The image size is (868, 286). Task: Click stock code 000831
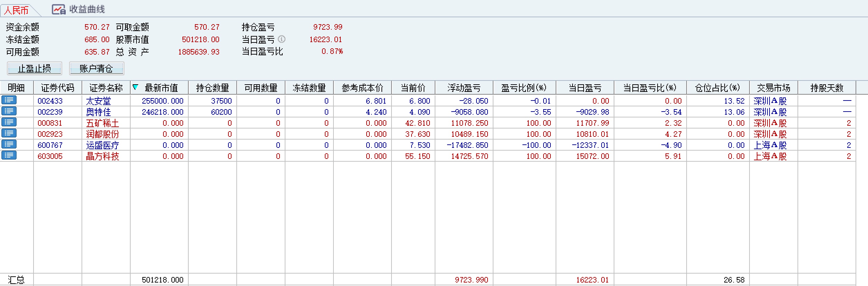tap(50, 123)
